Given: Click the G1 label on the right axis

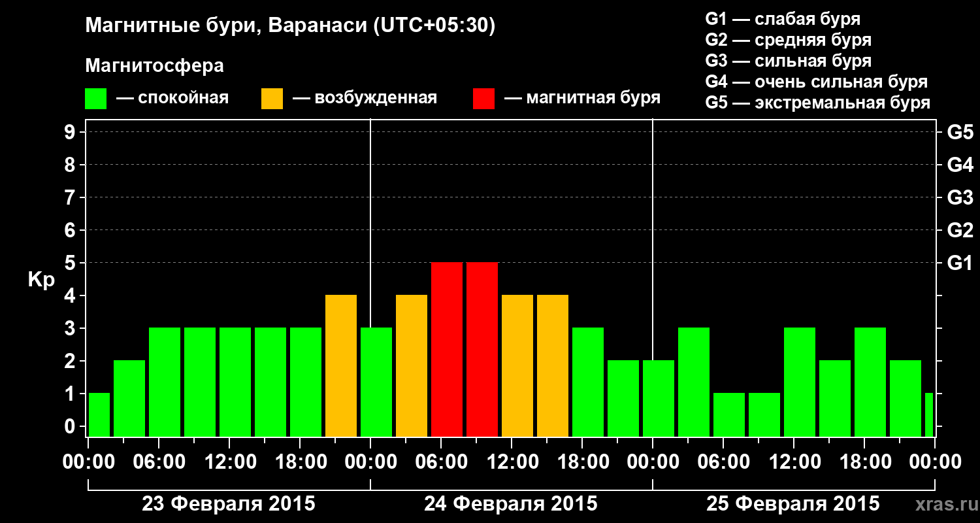Looking at the screenshot, I should [960, 263].
